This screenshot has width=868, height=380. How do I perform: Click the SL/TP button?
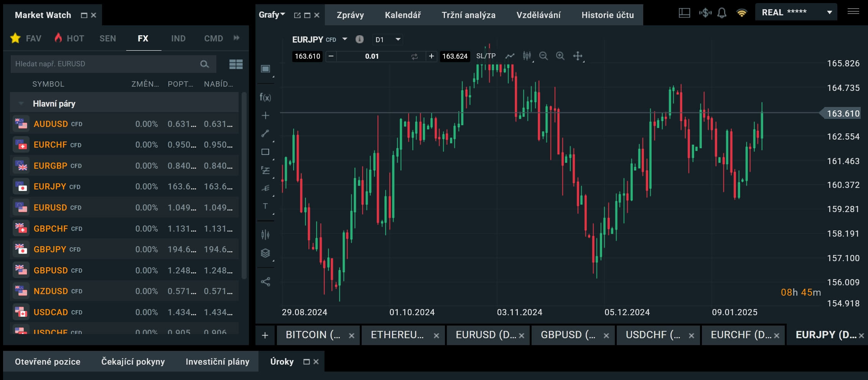pyautogui.click(x=486, y=56)
